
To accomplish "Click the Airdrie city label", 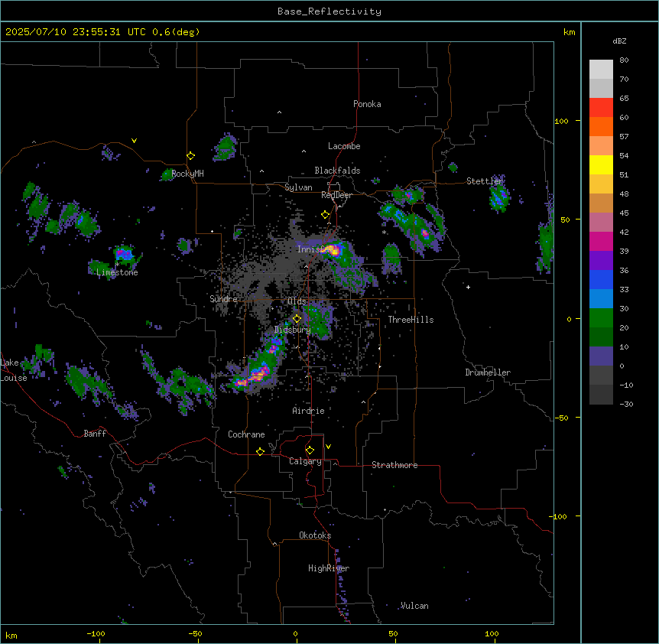I will click(309, 411).
